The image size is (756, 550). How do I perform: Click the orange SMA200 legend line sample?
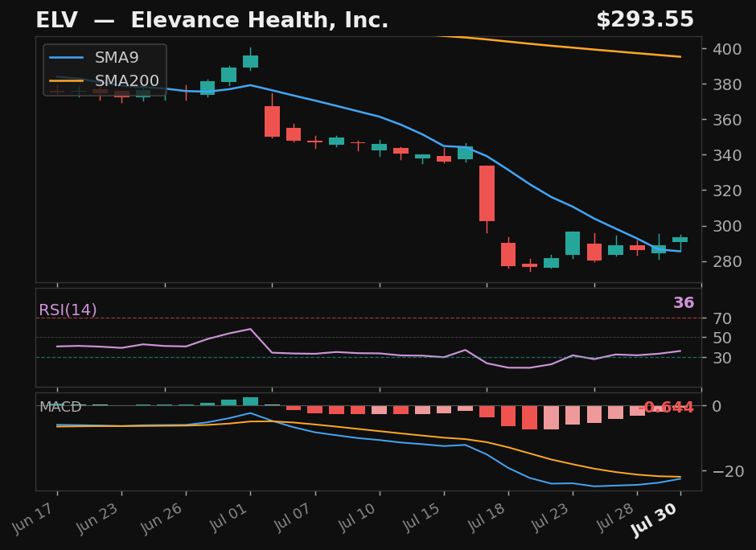(x=67, y=81)
